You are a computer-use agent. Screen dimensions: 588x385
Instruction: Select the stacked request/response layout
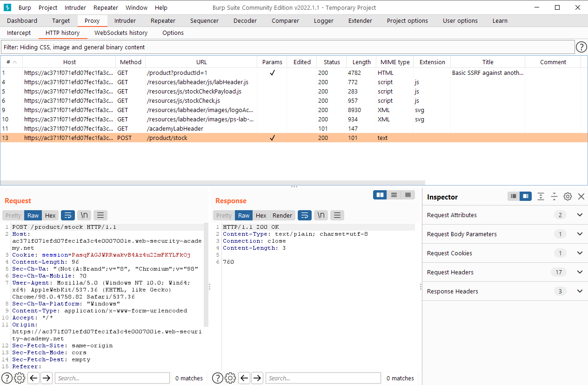(394, 194)
